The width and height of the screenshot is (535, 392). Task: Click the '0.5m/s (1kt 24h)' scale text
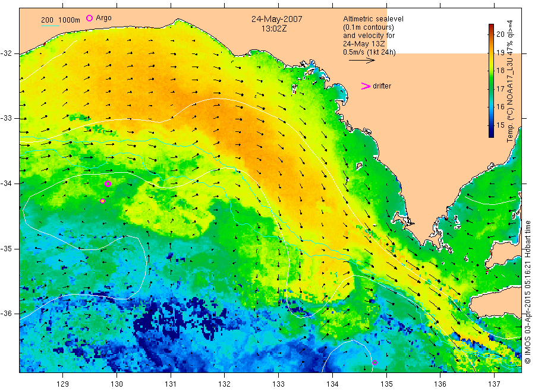(x=370, y=52)
